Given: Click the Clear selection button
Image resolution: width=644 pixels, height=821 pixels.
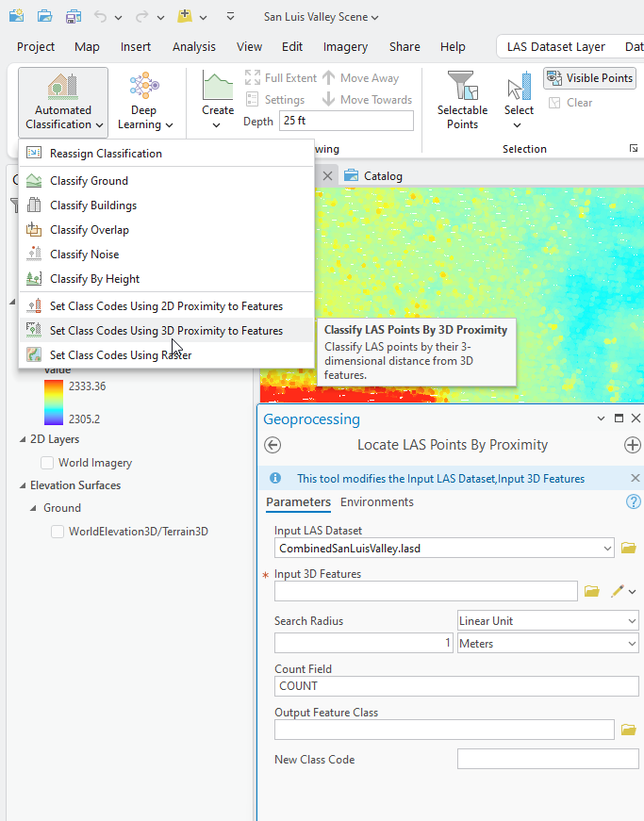Looking at the screenshot, I should (570, 103).
